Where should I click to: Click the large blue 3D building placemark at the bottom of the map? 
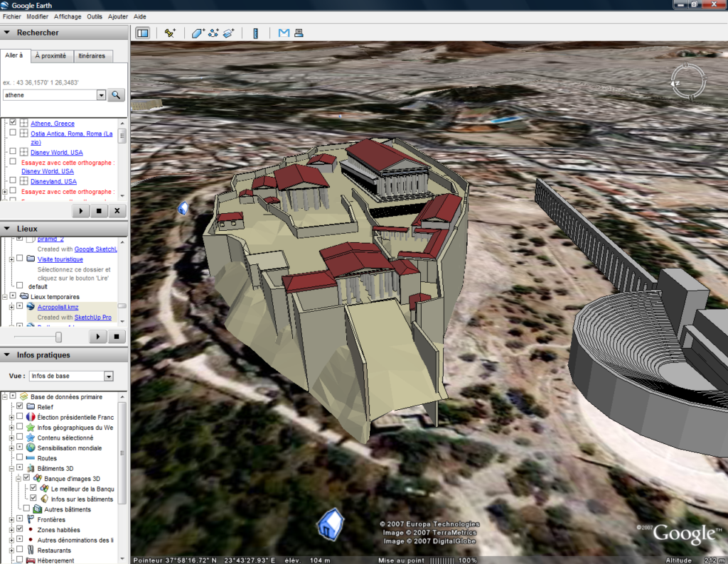click(x=331, y=524)
